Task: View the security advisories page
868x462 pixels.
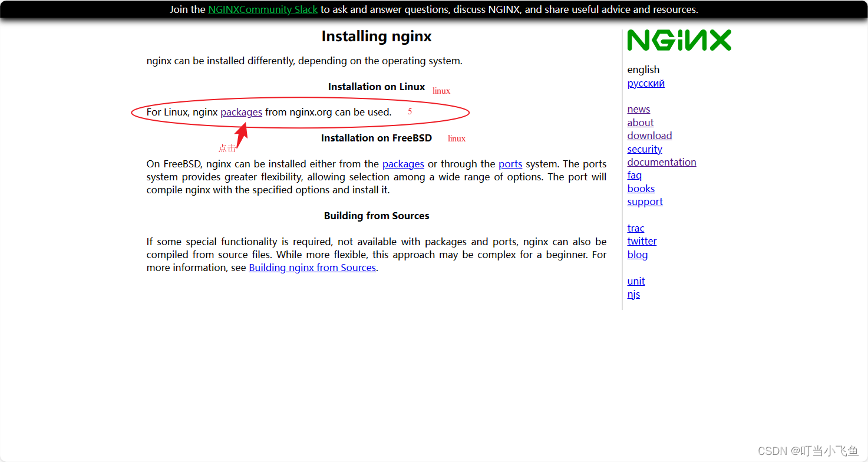Action: click(x=644, y=149)
